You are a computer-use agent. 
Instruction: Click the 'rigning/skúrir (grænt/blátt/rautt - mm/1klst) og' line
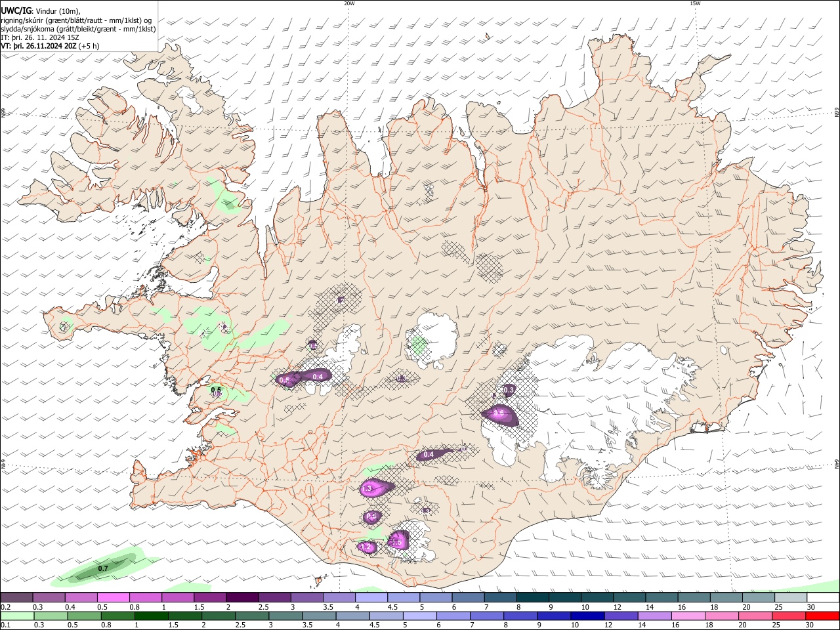click(x=76, y=20)
